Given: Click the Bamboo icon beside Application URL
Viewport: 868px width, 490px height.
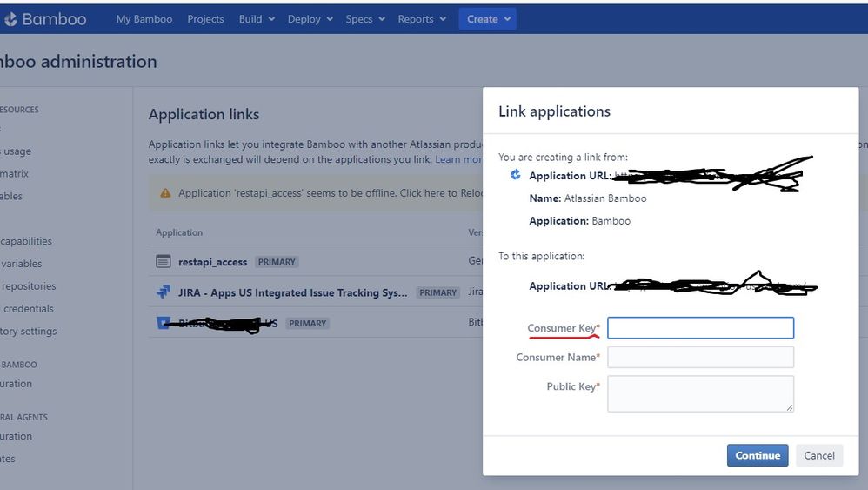Looking at the screenshot, I should [x=516, y=175].
